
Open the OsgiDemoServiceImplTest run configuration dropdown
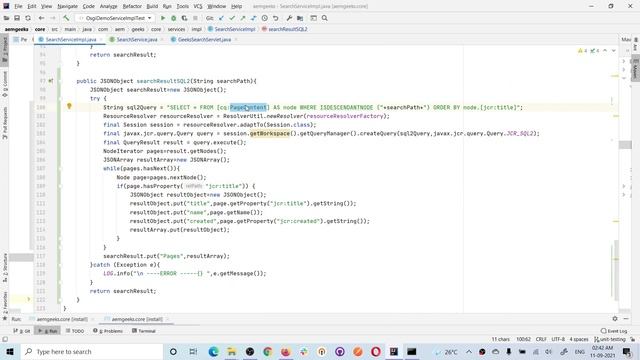(x=116, y=18)
